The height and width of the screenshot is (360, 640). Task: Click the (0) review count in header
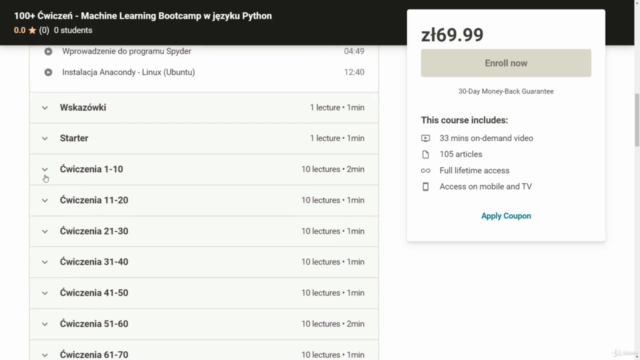44,30
